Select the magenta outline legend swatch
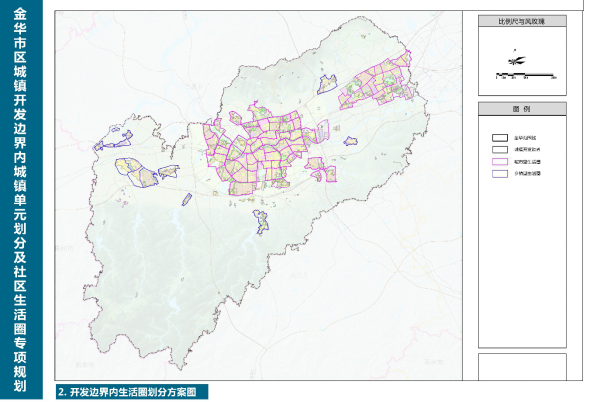This screenshot has width=590, height=402. (500, 161)
